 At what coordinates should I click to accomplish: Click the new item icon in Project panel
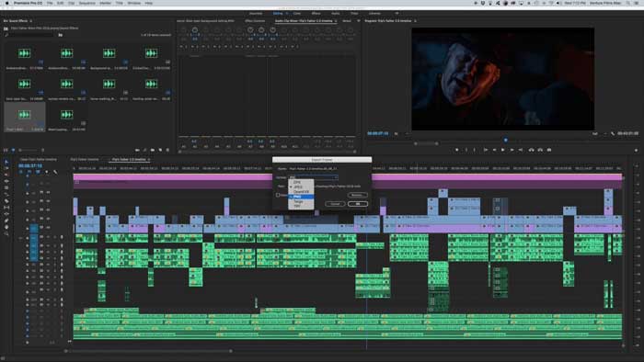point(160,150)
